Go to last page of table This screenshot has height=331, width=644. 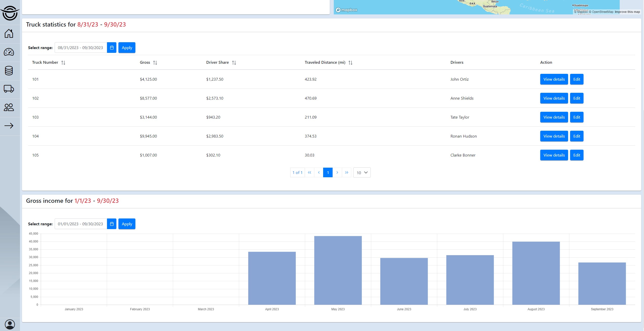(346, 173)
